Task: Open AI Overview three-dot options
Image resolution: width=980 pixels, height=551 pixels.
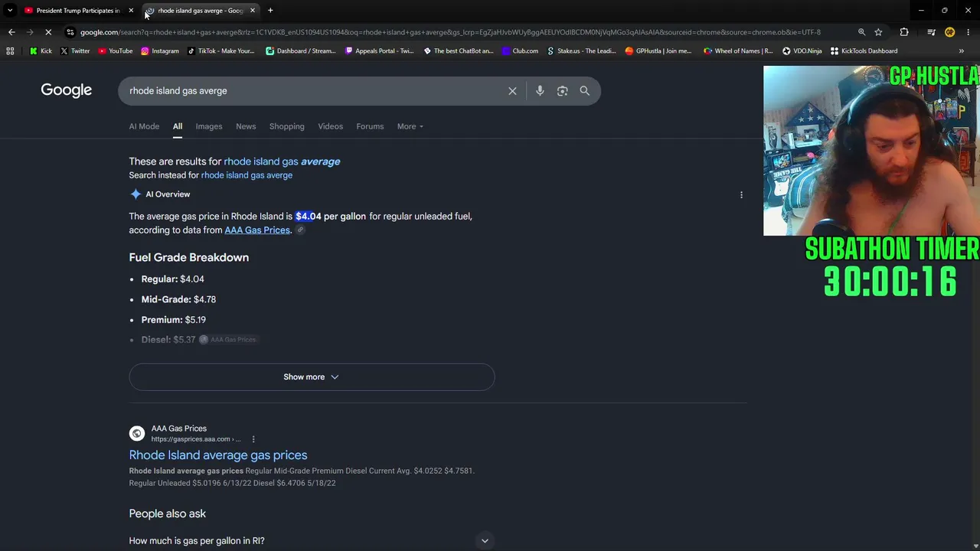Action: (x=741, y=194)
